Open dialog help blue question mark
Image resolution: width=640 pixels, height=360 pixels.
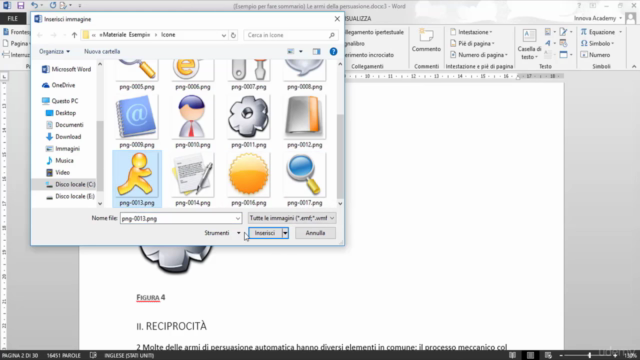333,51
